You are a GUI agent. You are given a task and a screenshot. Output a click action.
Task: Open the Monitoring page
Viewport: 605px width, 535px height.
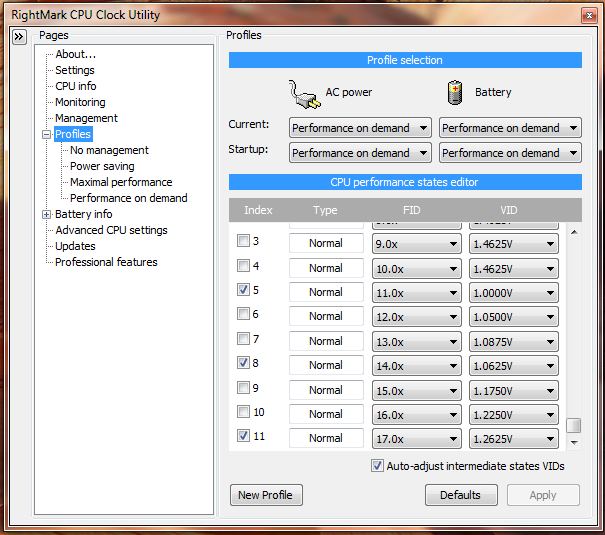(x=80, y=102)
